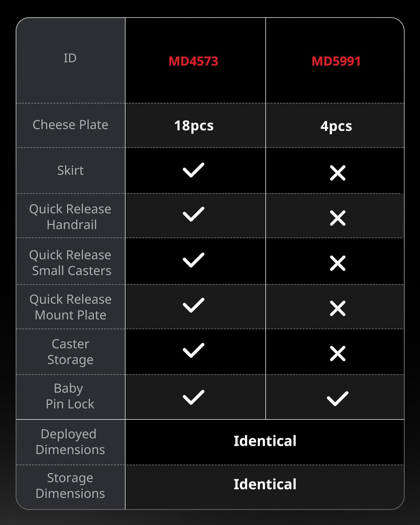
Task: Click the ID row label
Action: 70,58
